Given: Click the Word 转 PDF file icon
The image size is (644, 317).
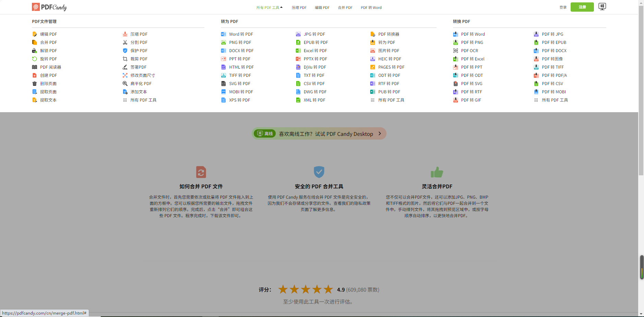Looking at the screenshot, I should point(224,34).
